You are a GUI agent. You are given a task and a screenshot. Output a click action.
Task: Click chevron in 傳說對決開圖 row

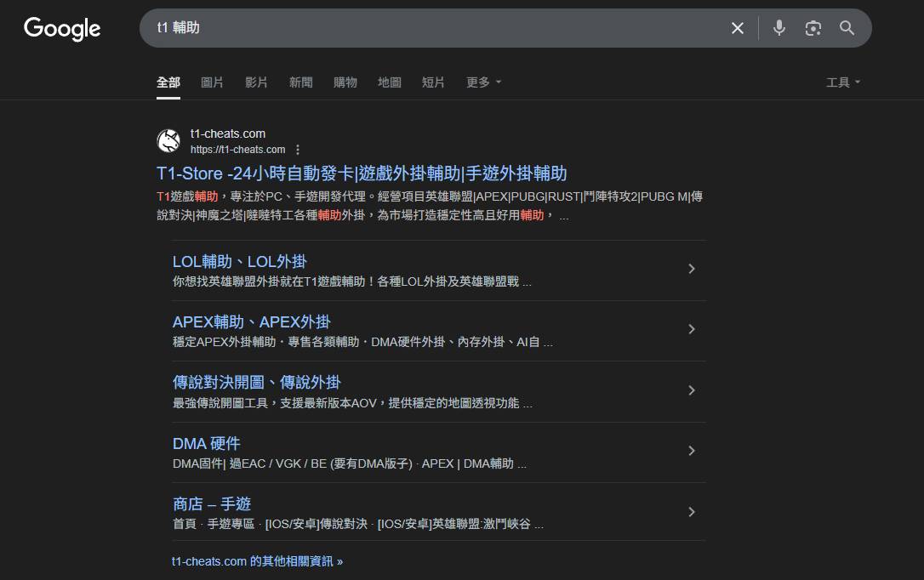pos(692,390)
